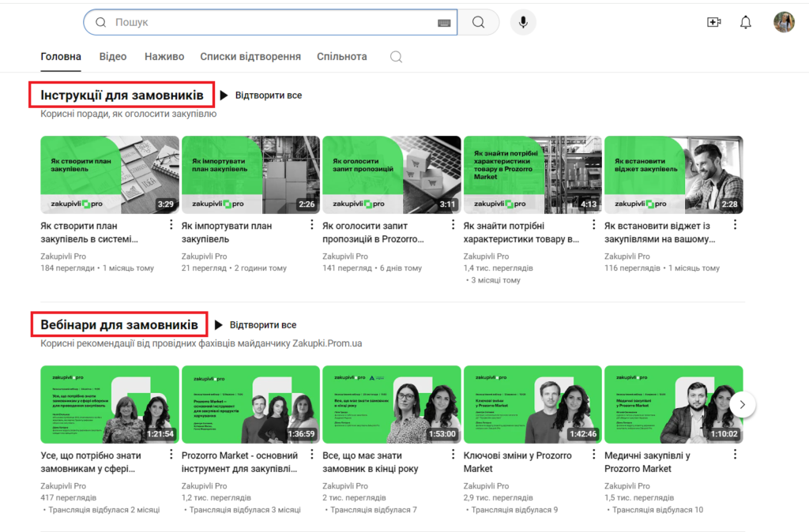Open the Наживо tab
The width and height of the screenshot is (809, 532).
pos(164,57)
